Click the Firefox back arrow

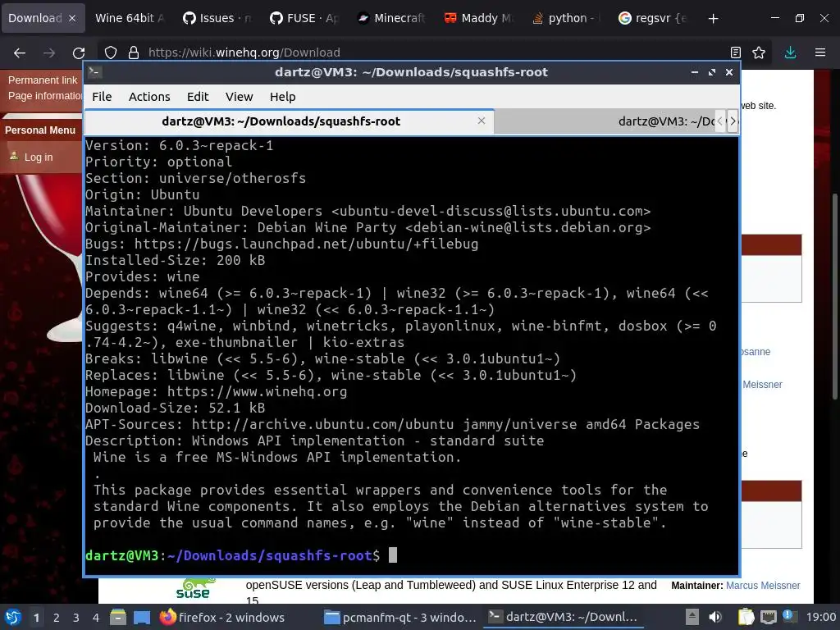point(20,52)
